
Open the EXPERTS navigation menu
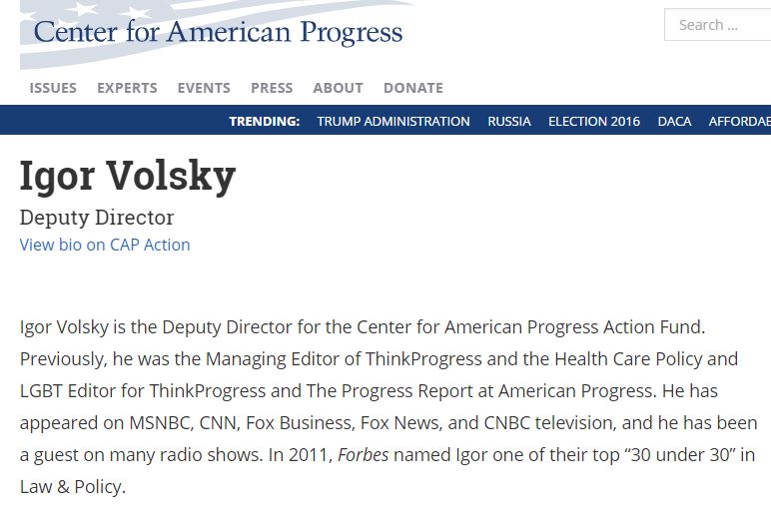coord(127,88)
